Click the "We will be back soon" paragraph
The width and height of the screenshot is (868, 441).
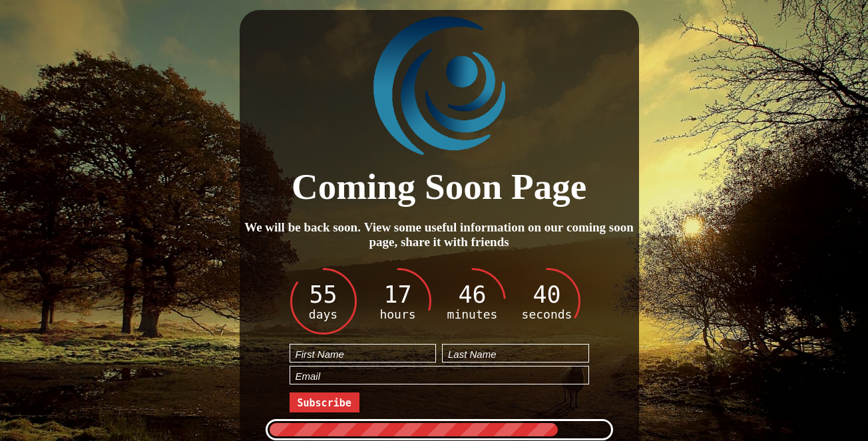tap(439, 235)
